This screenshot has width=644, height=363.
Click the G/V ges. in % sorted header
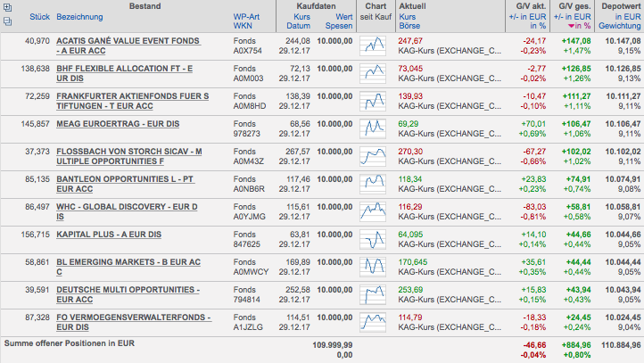point(580,26)
